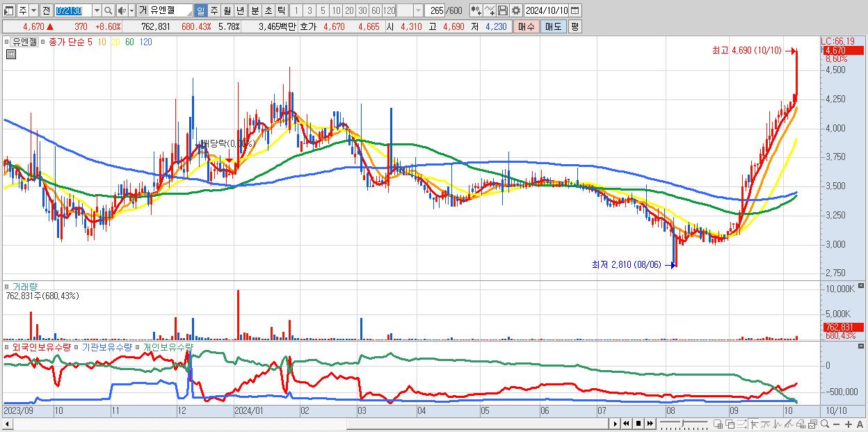Click the speaker sound icon

point(121,10)
